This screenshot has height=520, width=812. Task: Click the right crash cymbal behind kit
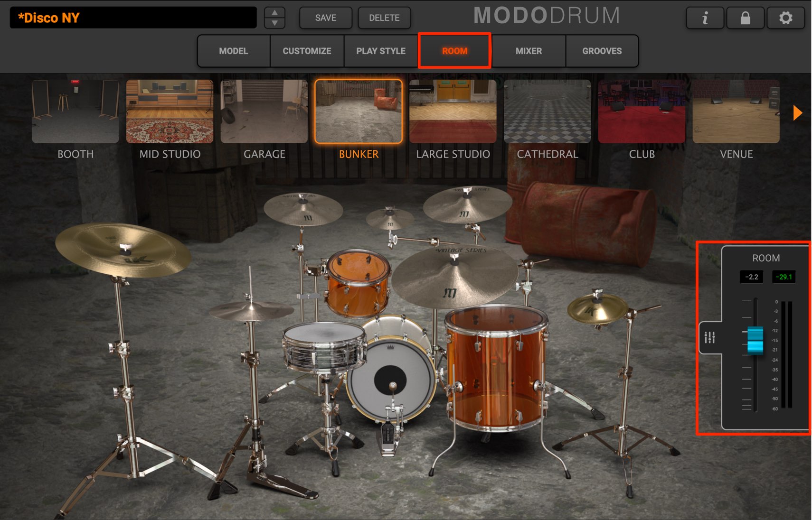467,204
